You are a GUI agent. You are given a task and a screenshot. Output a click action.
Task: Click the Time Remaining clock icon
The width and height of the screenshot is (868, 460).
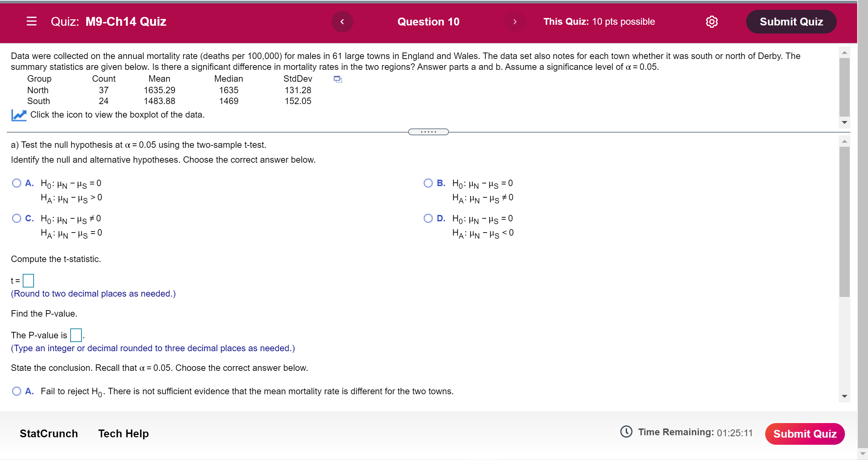(x=626, y=432)
